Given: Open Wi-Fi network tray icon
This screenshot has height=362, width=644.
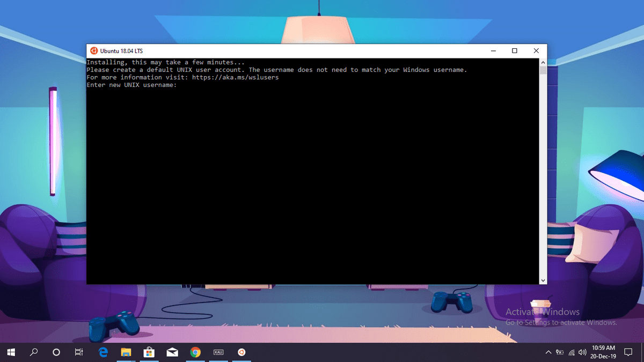Looking at the screenshot, I should 572,352.
